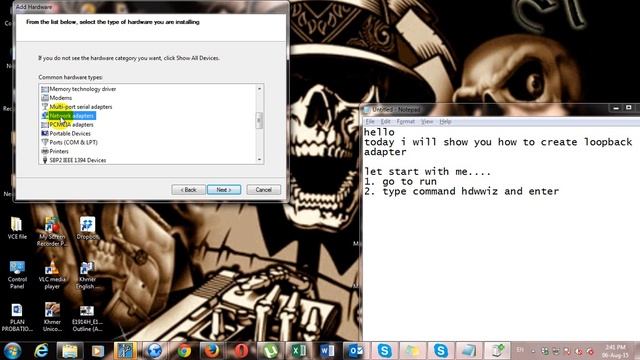This screenshot has width=640, height=360.
Task: Open the E1904H Outline desktop file
Action: [x=87, y=318]
